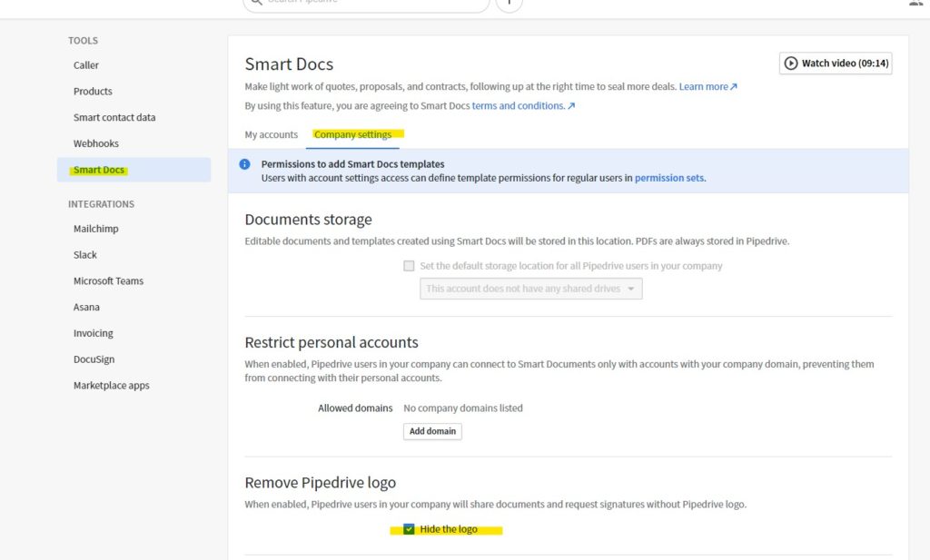Open Marketplace apps page
The height and width of the screenshot is (560, 930).
tap(112, 385)
